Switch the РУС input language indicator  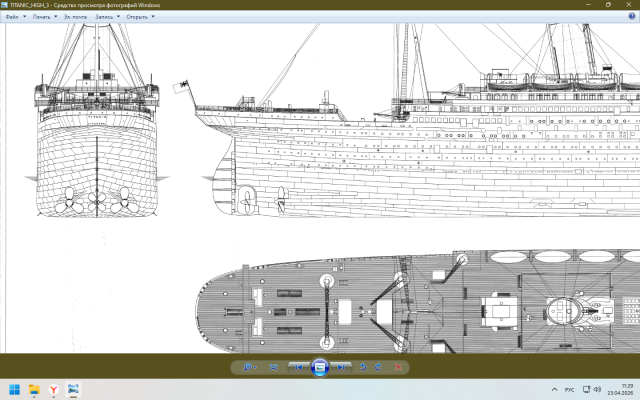coord(569,389)
